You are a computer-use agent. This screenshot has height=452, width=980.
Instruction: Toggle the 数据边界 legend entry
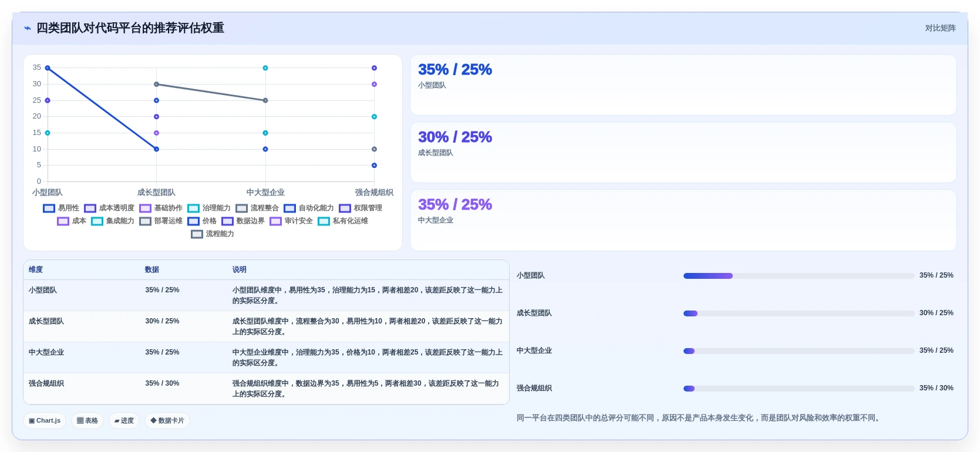click(243, 221)
